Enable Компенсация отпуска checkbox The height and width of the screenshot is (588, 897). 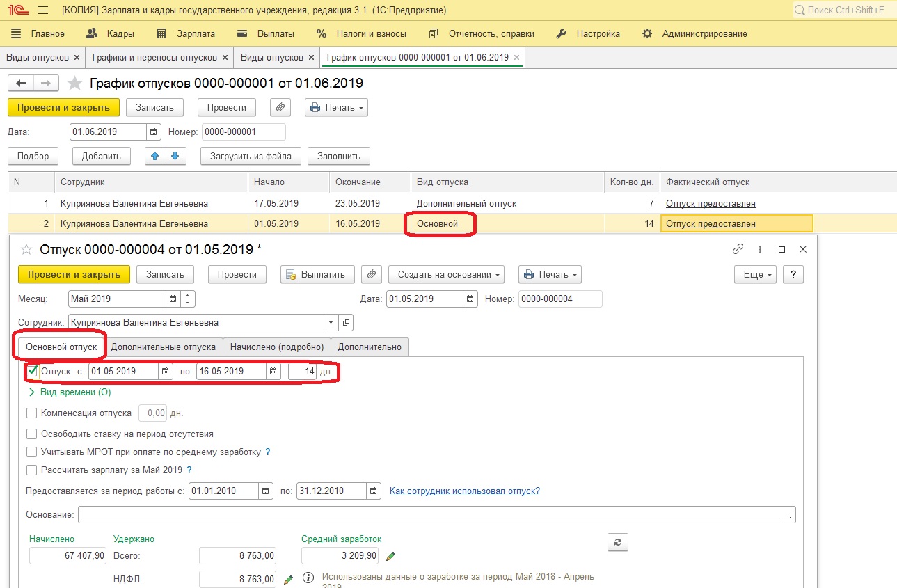(31, 413)
